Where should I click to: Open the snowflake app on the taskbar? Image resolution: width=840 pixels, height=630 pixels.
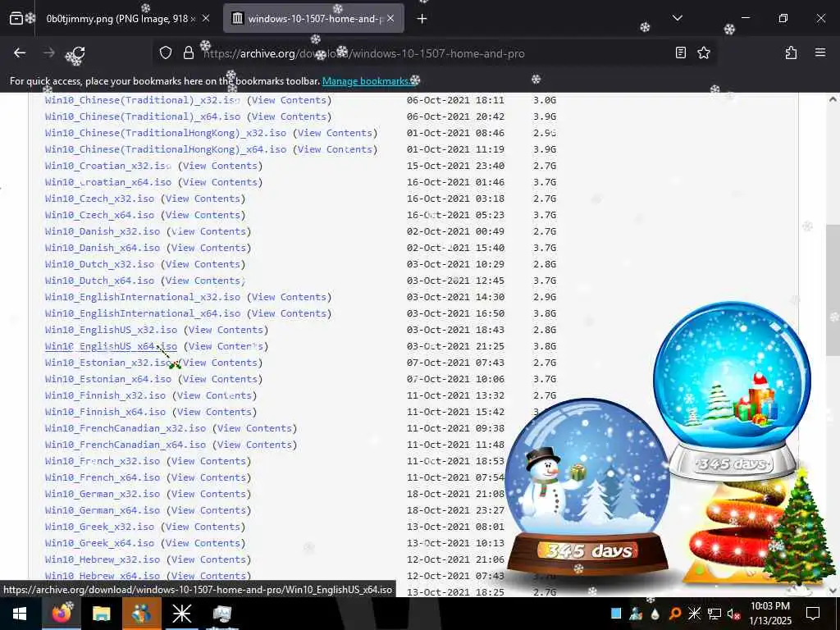click(x=181, y=614)
